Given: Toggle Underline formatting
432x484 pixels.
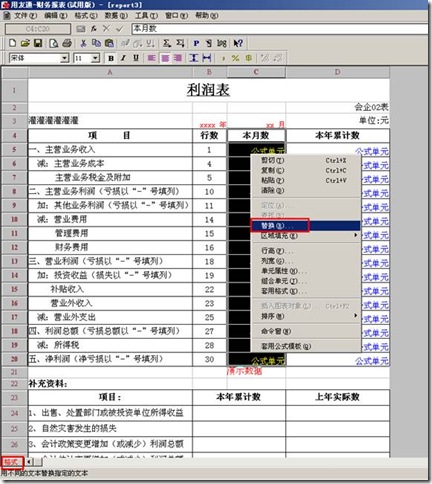Looking at the screenshot, I should 136,58.
